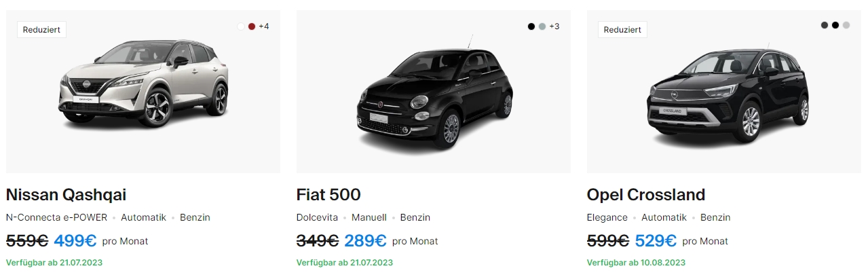Open the Fiat 500 car image

(x=434, y=95)
